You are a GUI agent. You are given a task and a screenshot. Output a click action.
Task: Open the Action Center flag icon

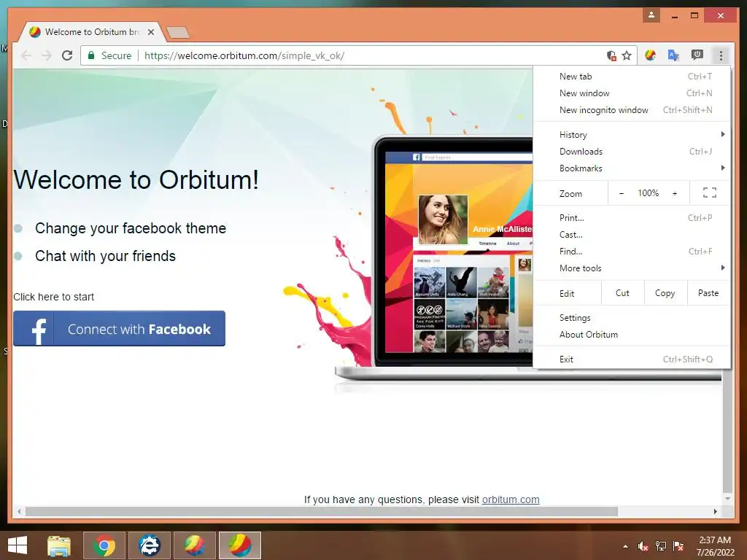point(678,546)
